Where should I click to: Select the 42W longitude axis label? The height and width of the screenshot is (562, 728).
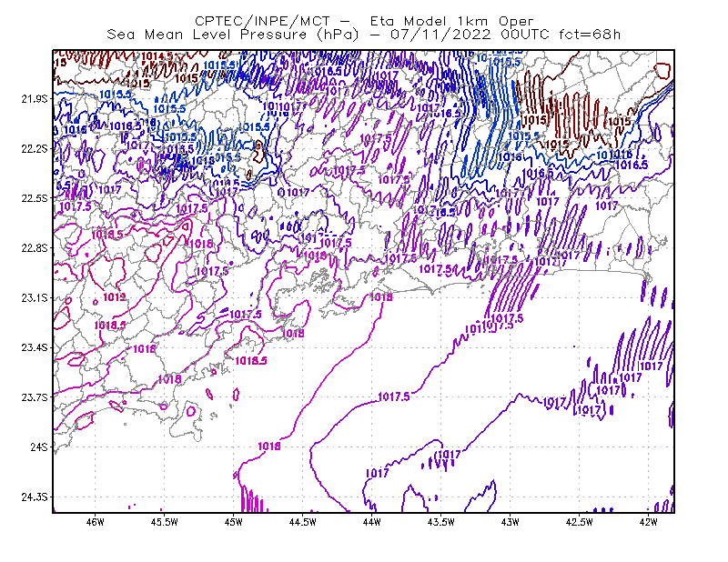click(x=649, y=522)
